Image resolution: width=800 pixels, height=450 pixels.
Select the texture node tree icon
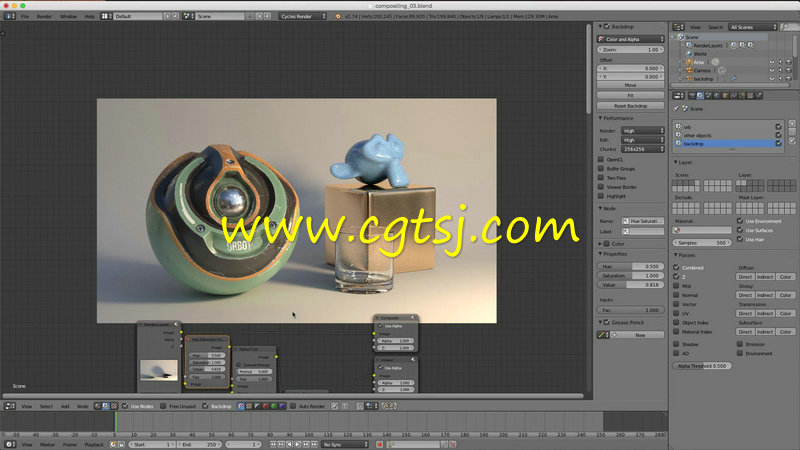[114, 406]
